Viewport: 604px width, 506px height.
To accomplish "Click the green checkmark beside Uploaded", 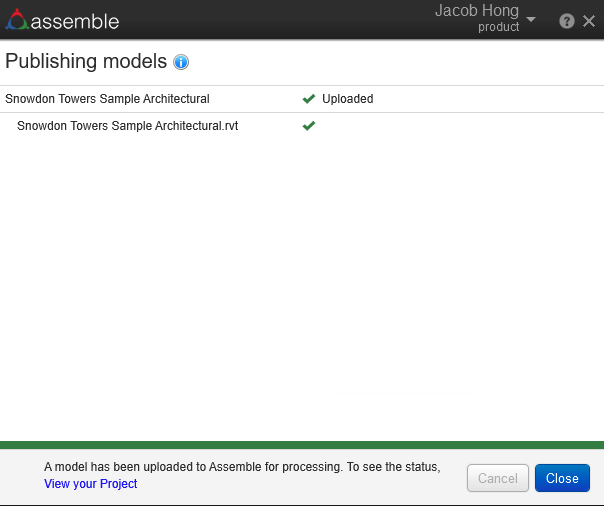I will click(x=309, y=99).
